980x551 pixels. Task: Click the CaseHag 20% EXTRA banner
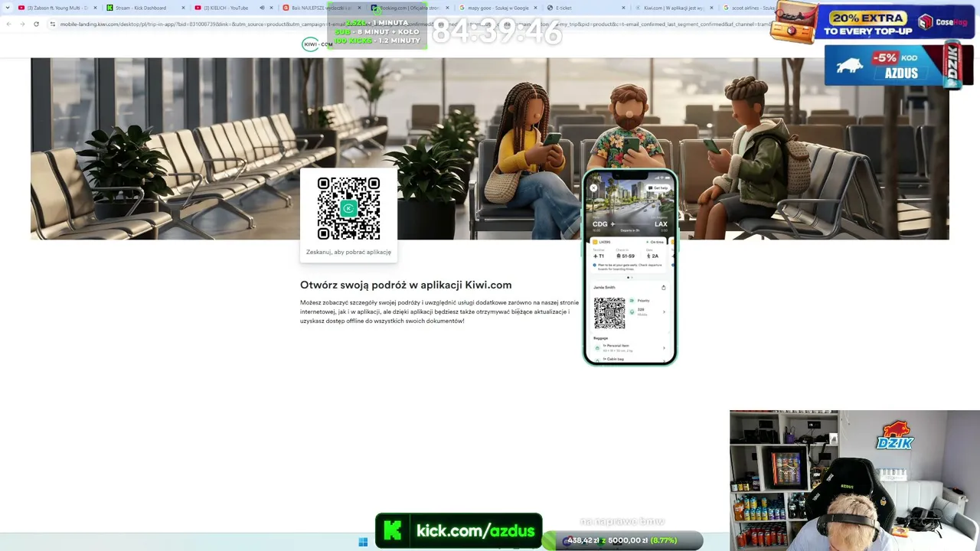click(x=871, y=22)
